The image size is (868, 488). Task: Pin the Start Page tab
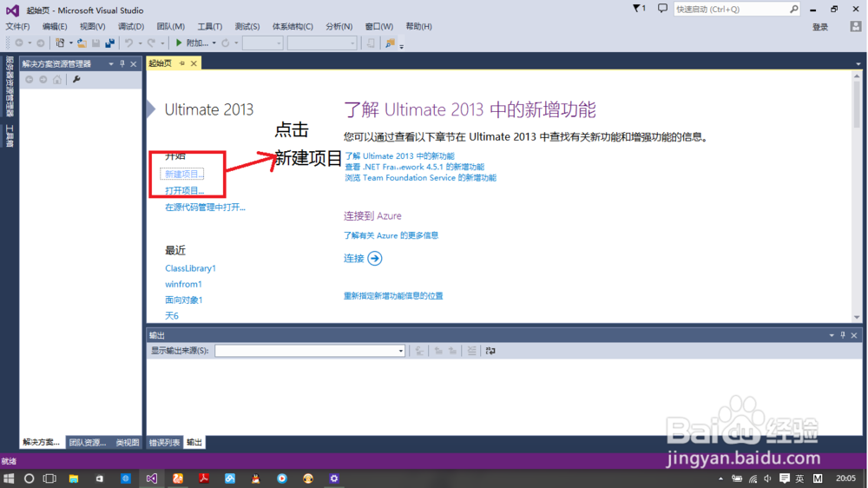click(181, 63)
